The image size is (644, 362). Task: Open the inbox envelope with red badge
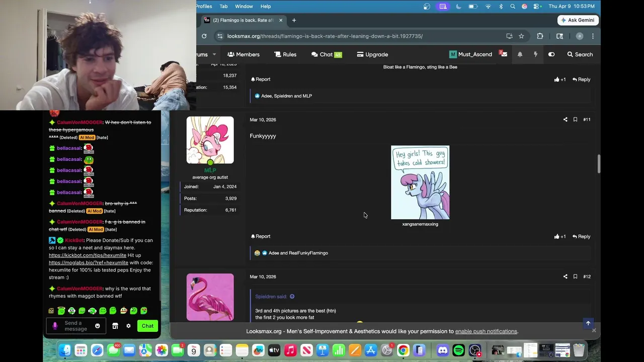[504, 54]
